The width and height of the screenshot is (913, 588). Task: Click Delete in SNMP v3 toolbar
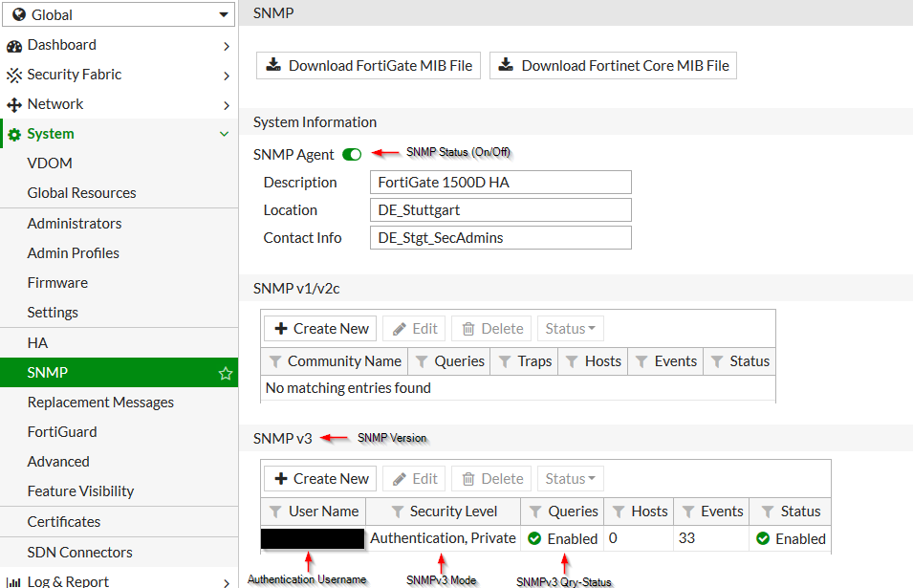491,479
